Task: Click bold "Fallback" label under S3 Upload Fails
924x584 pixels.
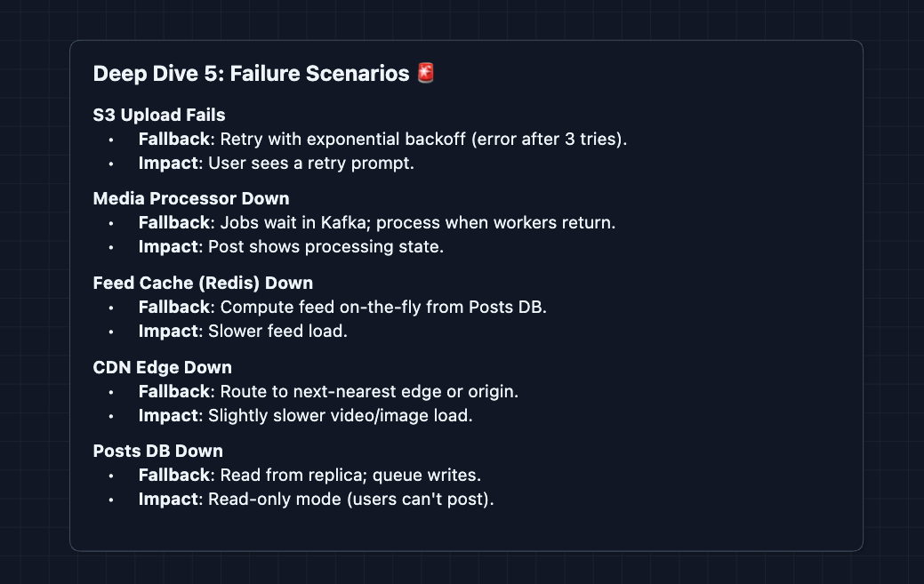Action: tap(174, 140)
